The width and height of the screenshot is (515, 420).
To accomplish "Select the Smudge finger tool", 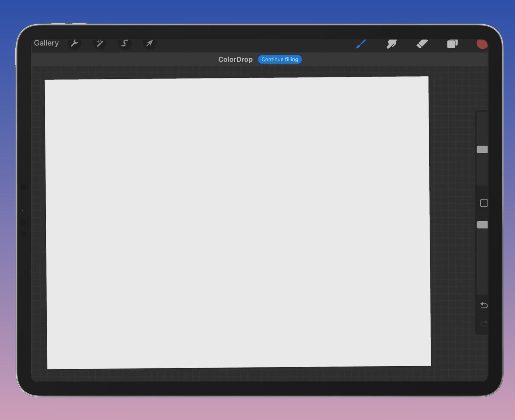I will (x=392, y=44).
